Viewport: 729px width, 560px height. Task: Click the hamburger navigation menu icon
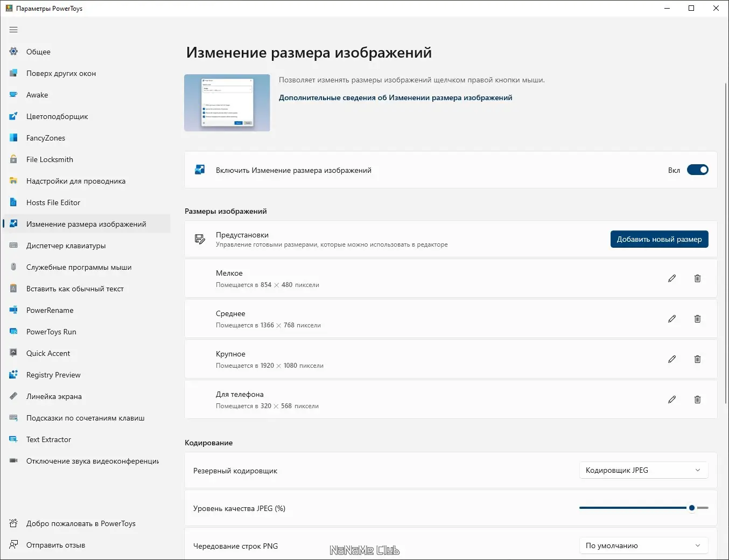click(13, 30)
